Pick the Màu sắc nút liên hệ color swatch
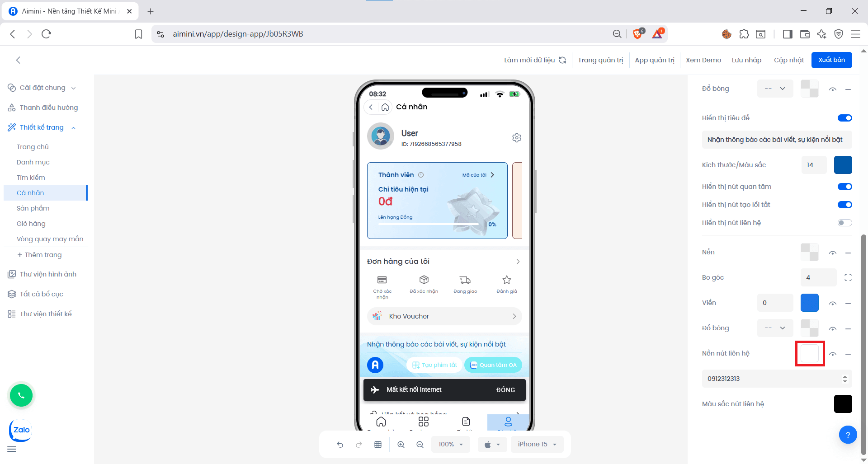868x464 pixels. click(843, 403)
